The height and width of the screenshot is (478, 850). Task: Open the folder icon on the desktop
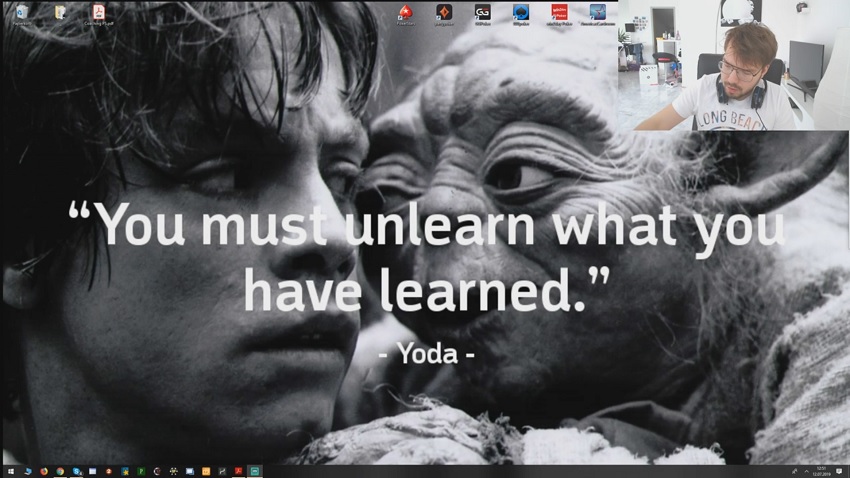60,12
